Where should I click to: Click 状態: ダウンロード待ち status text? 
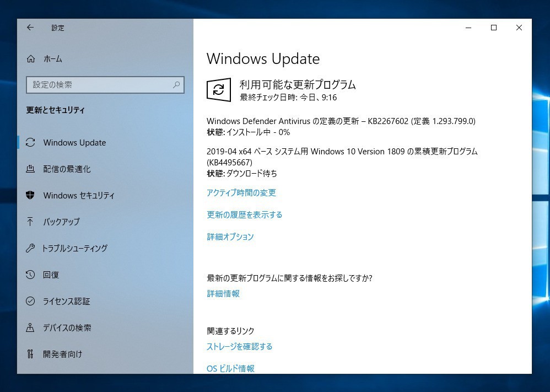pyautogui.click(x=242, y=173)
